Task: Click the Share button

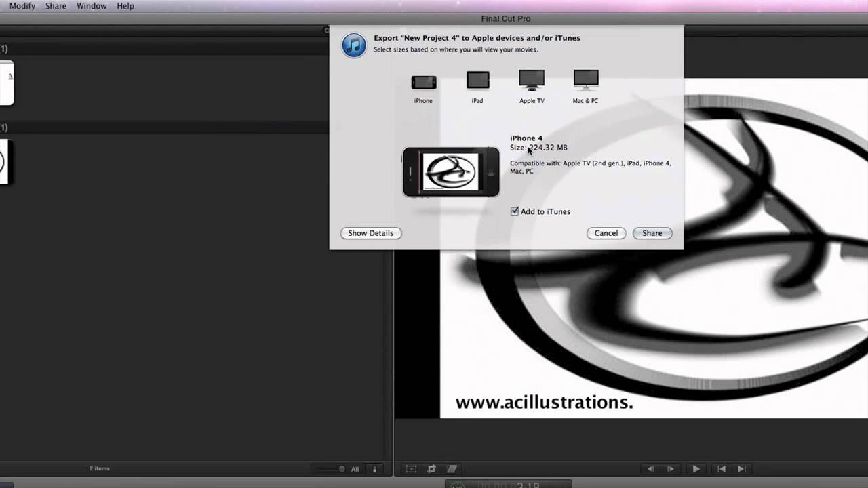Action: 652,233
